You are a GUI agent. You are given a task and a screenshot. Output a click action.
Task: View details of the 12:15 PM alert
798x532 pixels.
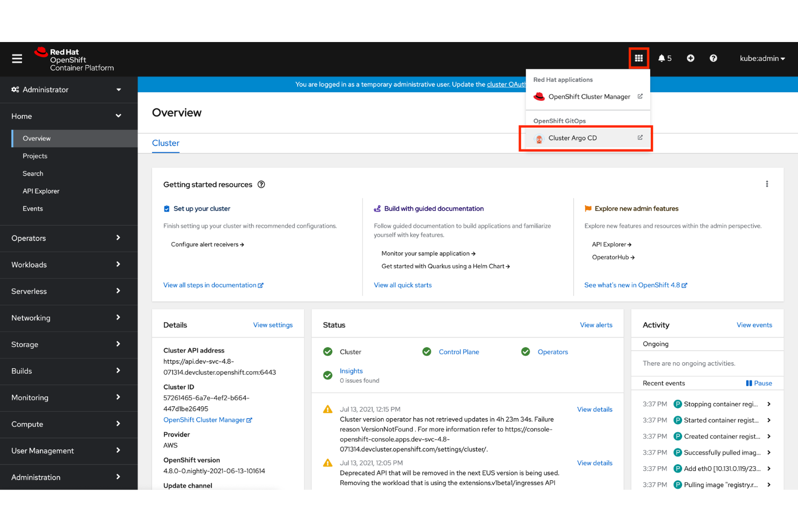(595, 410)
